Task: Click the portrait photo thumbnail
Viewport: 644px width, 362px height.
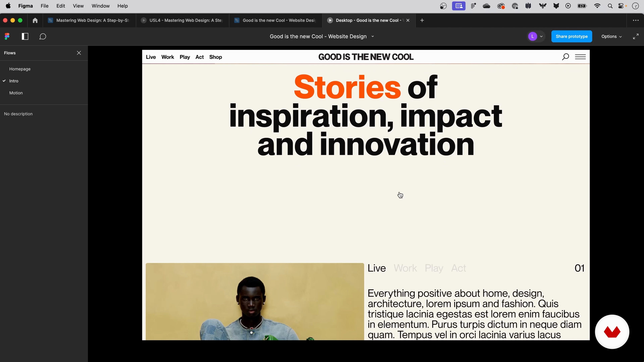Action: [x=255, y=301]
